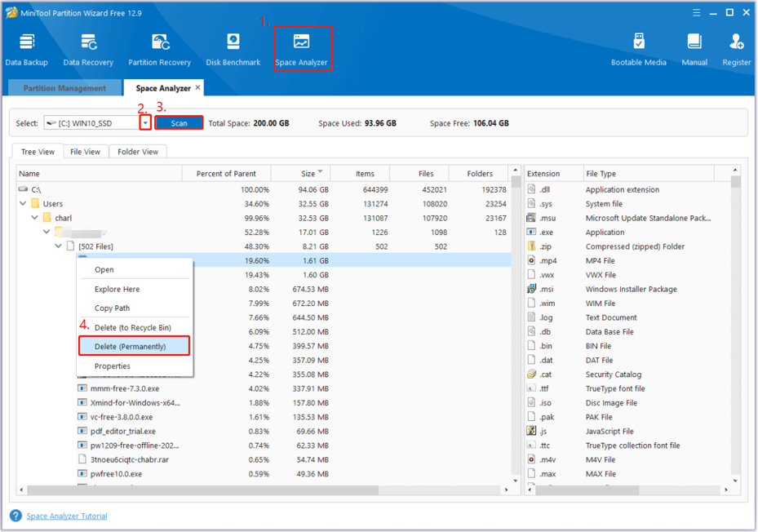Sort by the Size column header
Screen dimensions: 758x532
[300, 173]
